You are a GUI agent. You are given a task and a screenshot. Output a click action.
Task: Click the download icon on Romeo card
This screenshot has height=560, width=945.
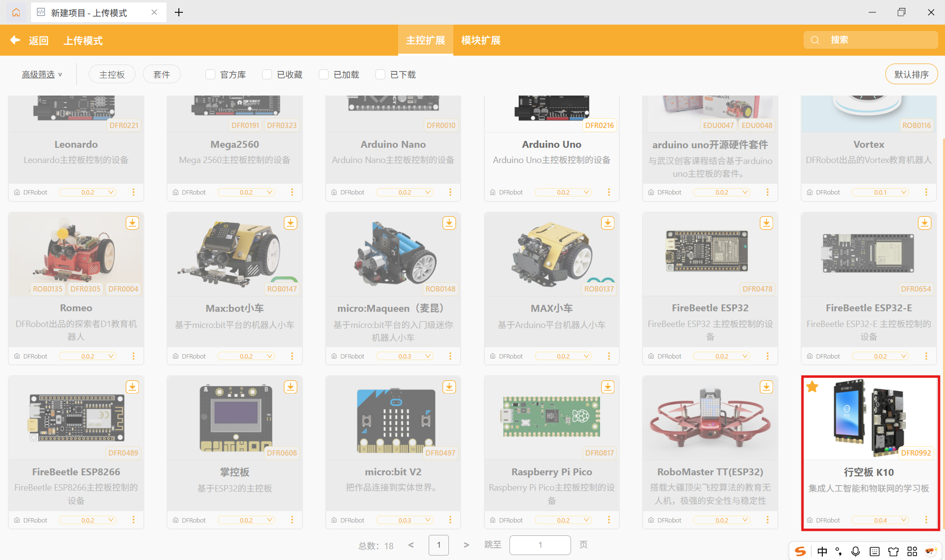[x=132, y=223]
